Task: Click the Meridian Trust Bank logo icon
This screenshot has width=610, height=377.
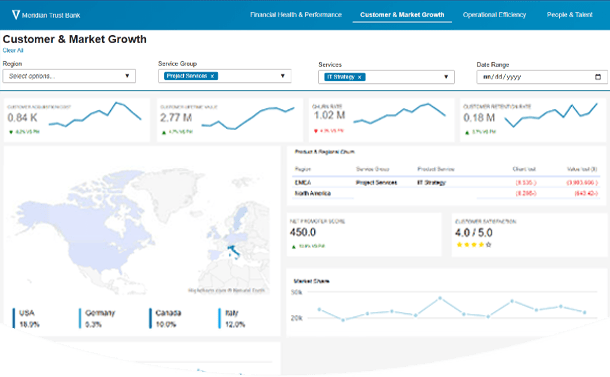Action: click(x=16, y=15)
